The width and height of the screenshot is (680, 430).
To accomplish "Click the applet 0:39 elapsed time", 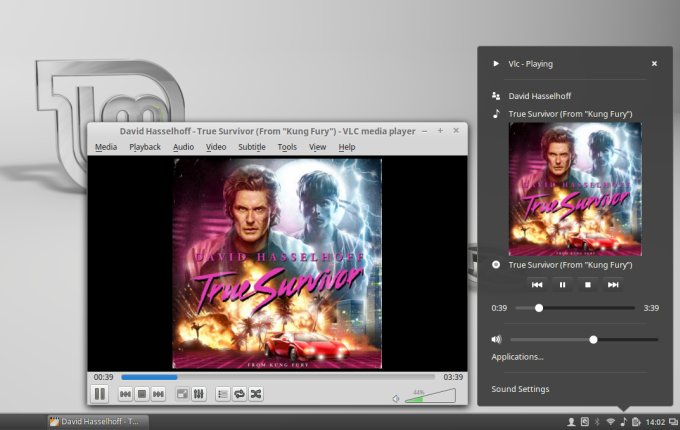I will (499, 308).
